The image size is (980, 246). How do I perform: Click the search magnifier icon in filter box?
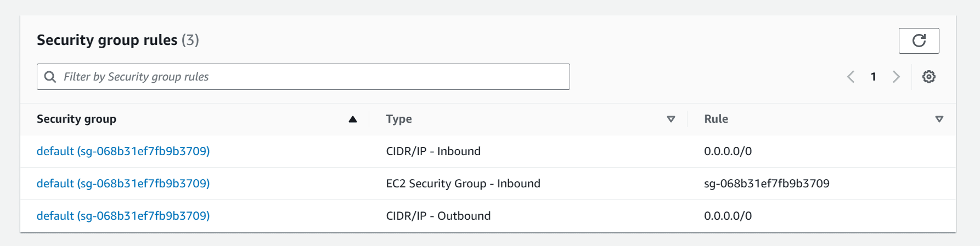50,77
